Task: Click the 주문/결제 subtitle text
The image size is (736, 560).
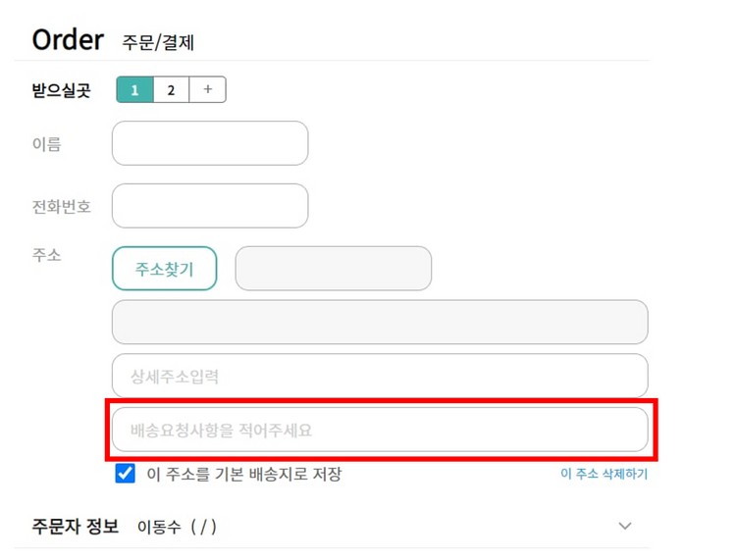Action: click(x=159, y=43)
